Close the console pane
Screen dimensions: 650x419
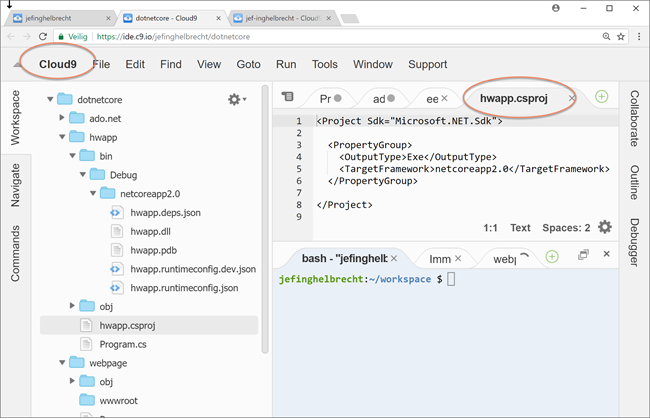coord(606,254)
